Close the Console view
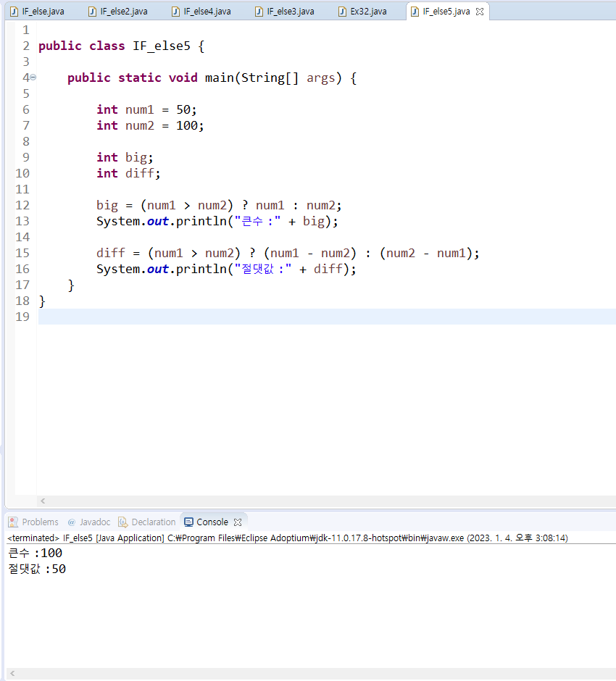This screenshot has width=616, height=681. [x=238, y=522]
